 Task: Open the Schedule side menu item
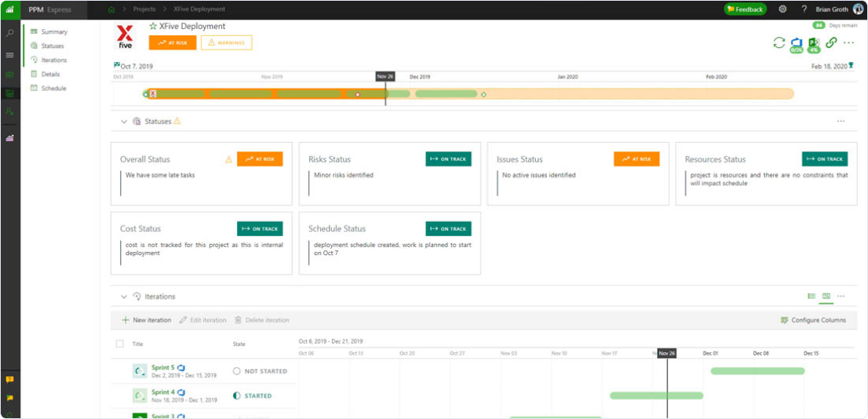click(53, 88)
